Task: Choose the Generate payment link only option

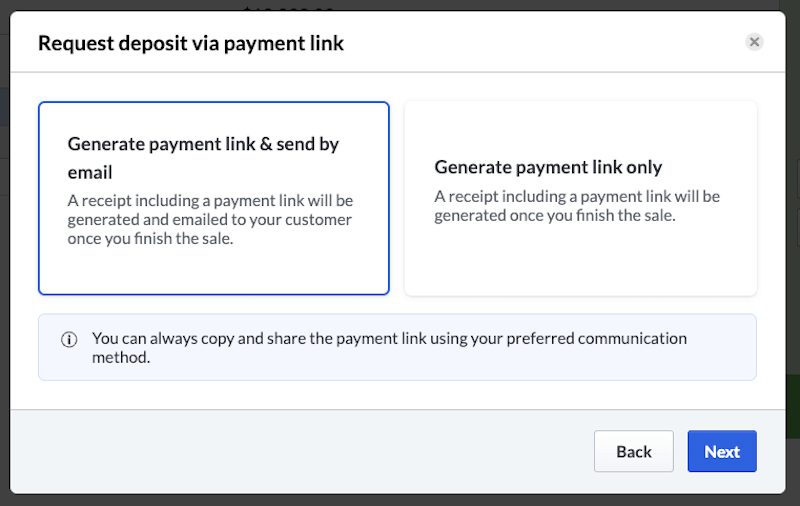Action: point(580,198)
